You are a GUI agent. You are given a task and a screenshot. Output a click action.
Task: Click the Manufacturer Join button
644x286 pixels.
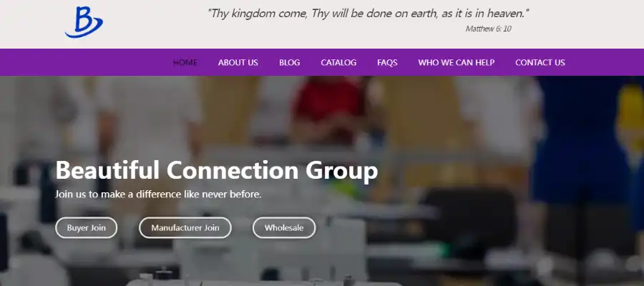(185, 228)
